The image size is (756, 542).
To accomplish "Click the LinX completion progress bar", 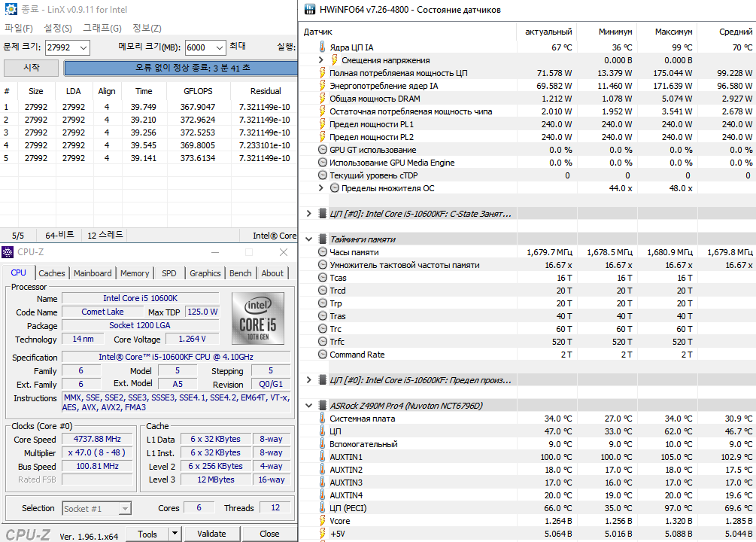I will [x=181, y=68].
